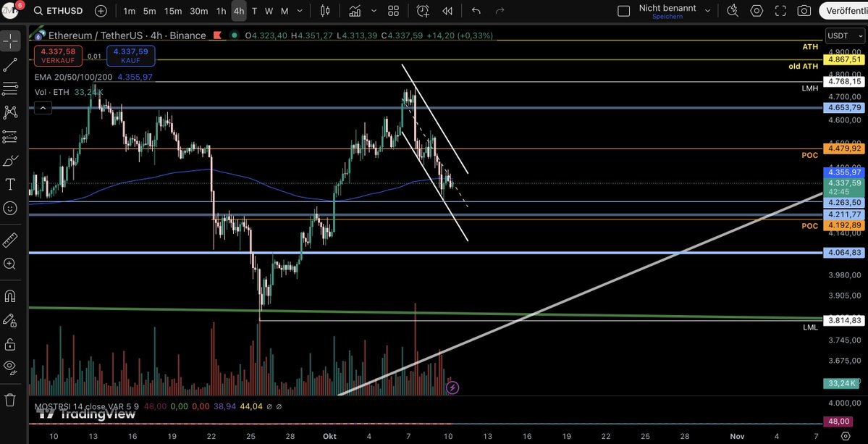The image size is (868, 444).
Task: Toggle lock all drawing tools
Action: click(x=10, y=343)
